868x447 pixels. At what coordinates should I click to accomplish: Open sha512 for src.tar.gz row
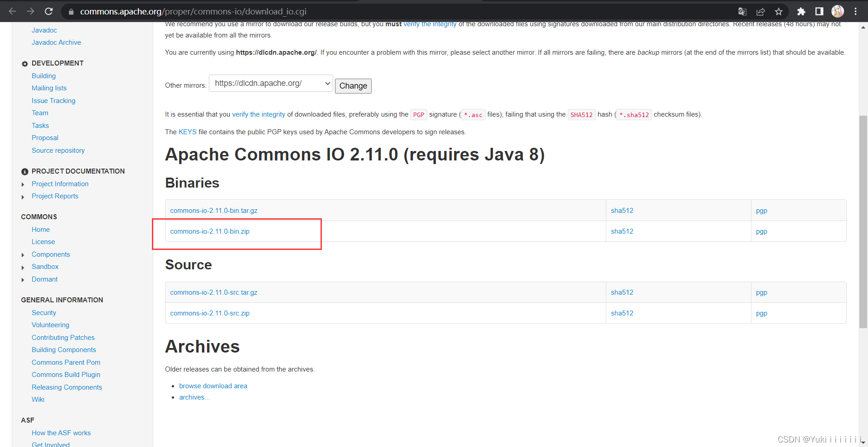622,292
